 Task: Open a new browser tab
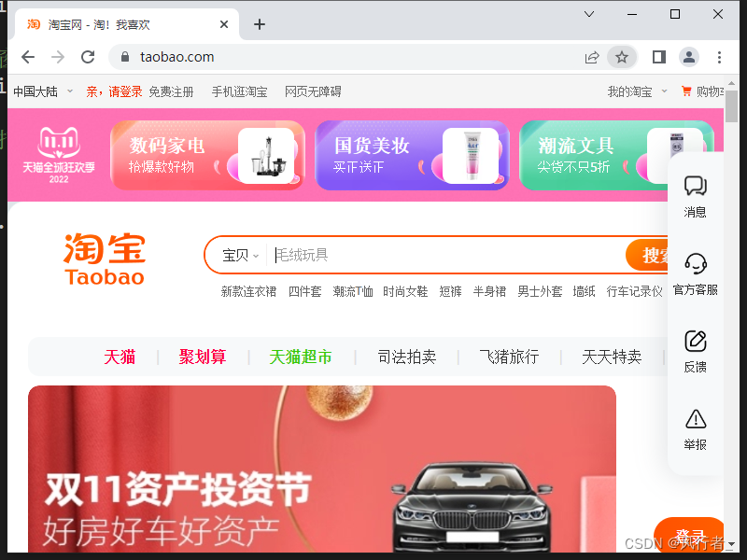tap(260, 24)
